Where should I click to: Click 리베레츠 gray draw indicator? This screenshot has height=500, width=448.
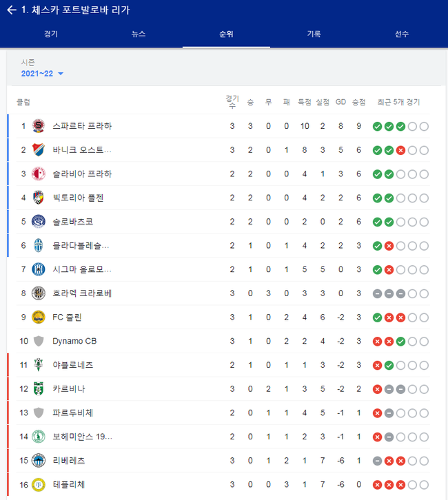[x=378, y=461]
